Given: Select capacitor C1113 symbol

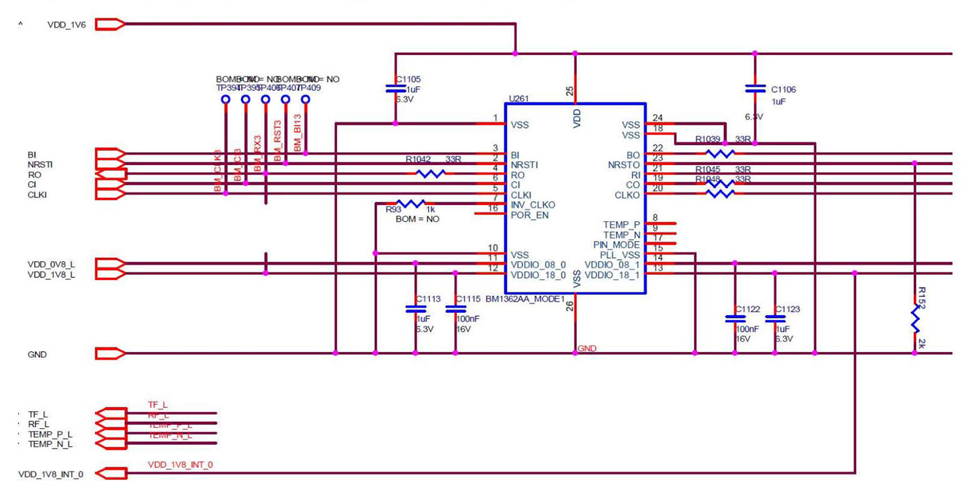Looking at the screenshot, I should pyautogui.click(x=416, y=309).
